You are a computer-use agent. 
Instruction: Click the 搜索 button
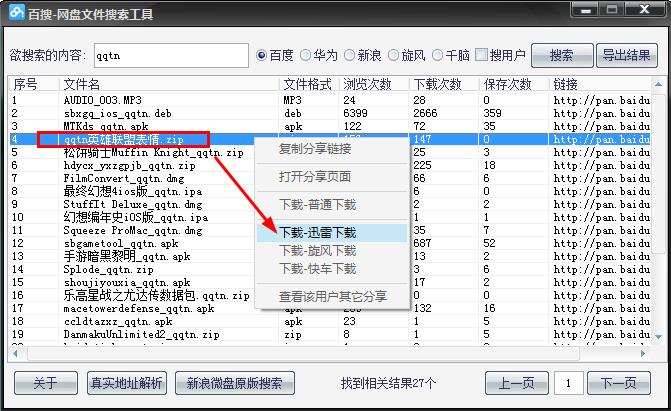[561, 55]
